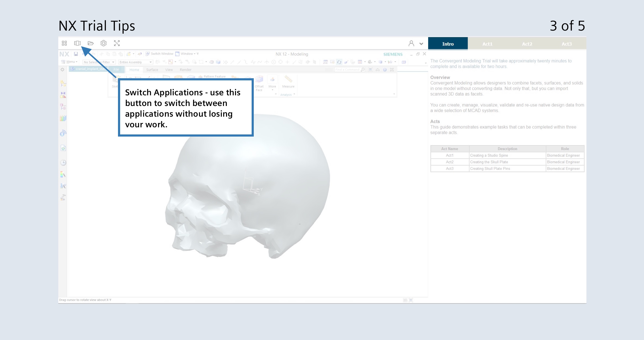This screenshot has width=644, height=340.
Task: Click the NX save icon
Action: [x=76, y=54]
